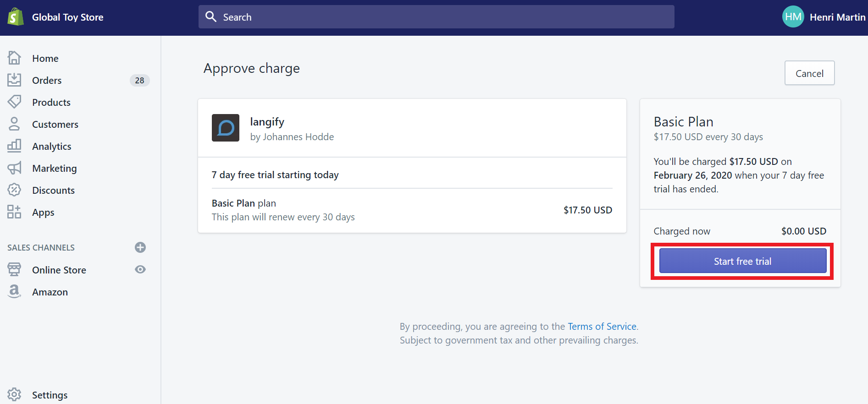Viewport: 868px width, 404px height.
Task: Click 'This plan will renew every 30 days'
Action: point(283,217)
